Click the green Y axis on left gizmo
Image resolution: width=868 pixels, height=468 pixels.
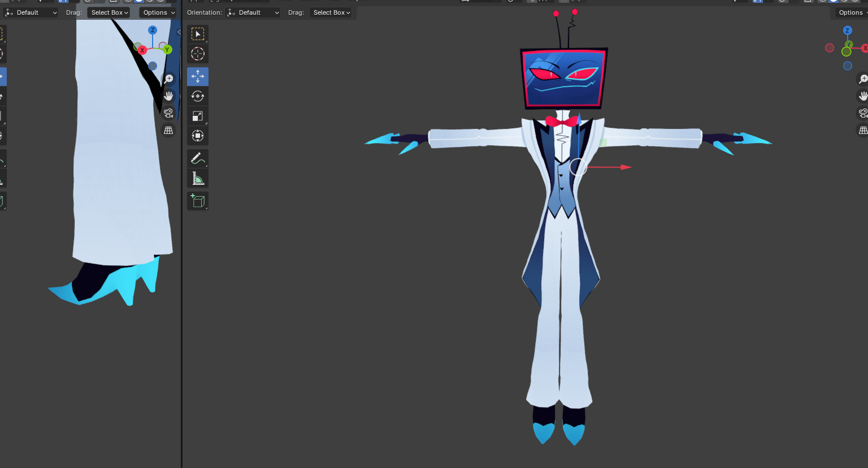click(167, 50)
